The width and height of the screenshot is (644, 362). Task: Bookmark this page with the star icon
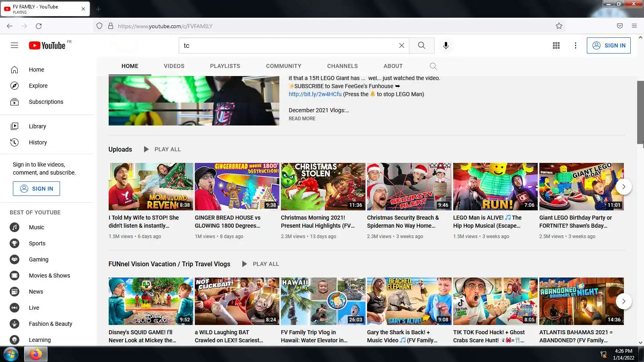click(559, 26)
